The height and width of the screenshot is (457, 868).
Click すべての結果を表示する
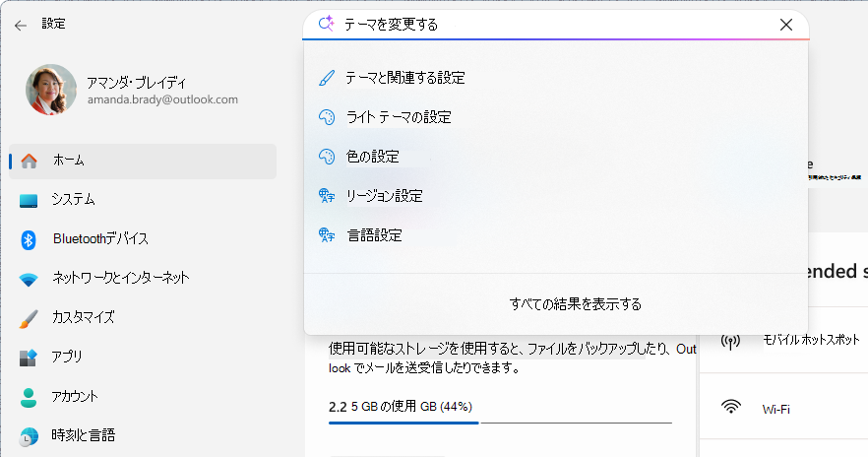point(575,304)
